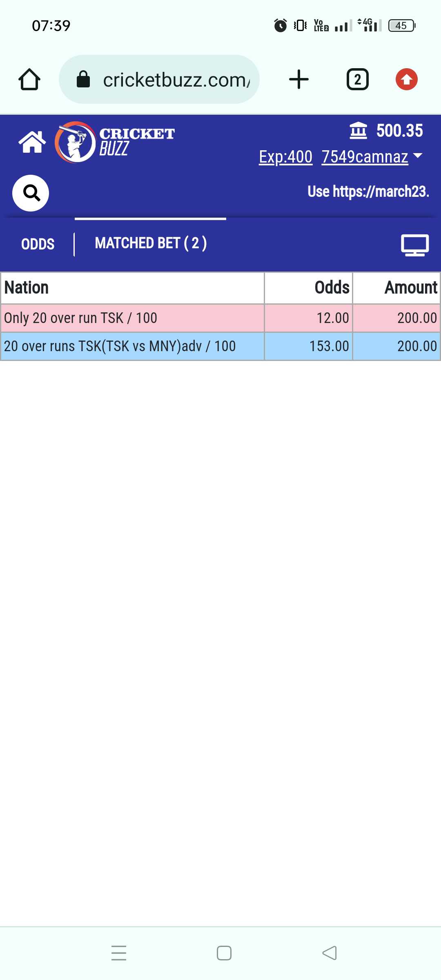The image size is (441, 980).
Task: Click the Cricket Buzz logo
Action: tap(115, 142)
